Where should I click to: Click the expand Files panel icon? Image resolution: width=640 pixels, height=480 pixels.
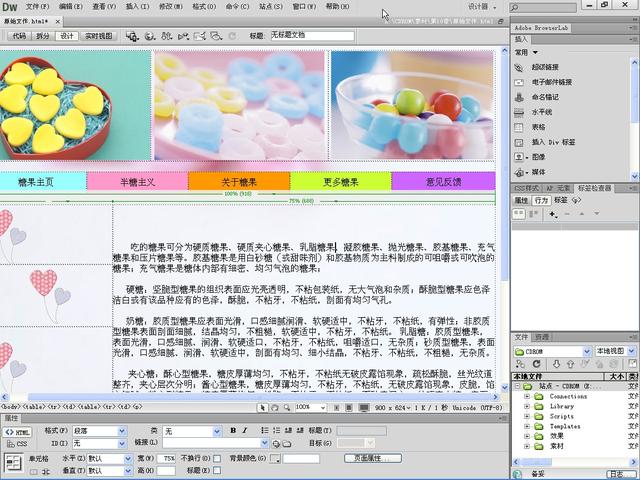632,364
